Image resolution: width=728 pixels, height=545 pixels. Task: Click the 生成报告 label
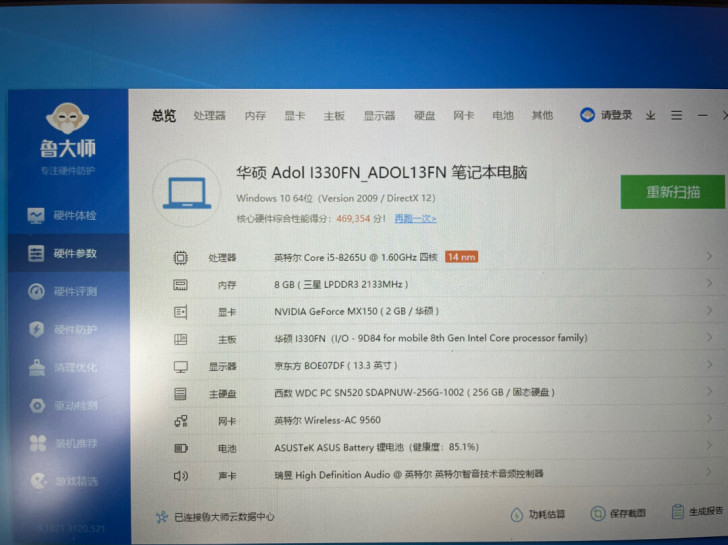(x=706, y=511)
